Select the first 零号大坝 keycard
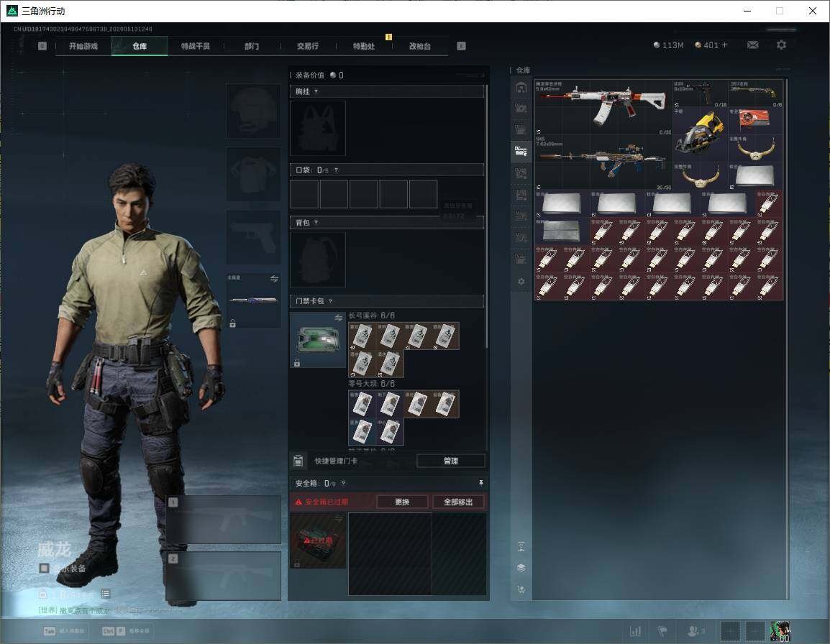 [362, 404]
